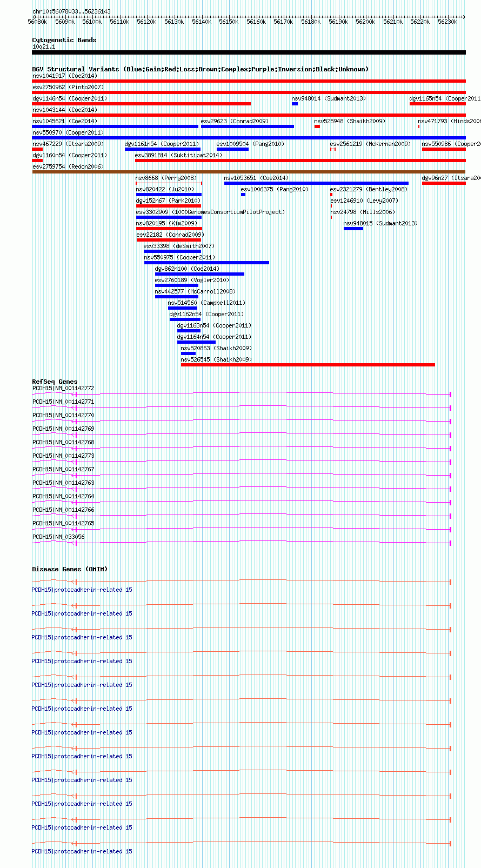Viewport: 481px width, 868px height.
Task: Open the nsv1043144 (Coe2014) variant
Action: pos(65,110)
